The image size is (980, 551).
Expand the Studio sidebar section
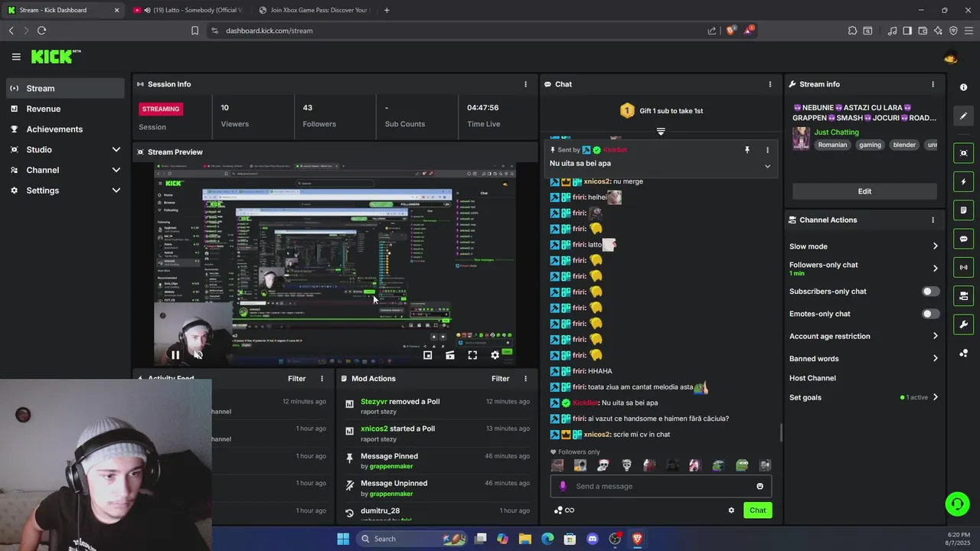(116, 150)
